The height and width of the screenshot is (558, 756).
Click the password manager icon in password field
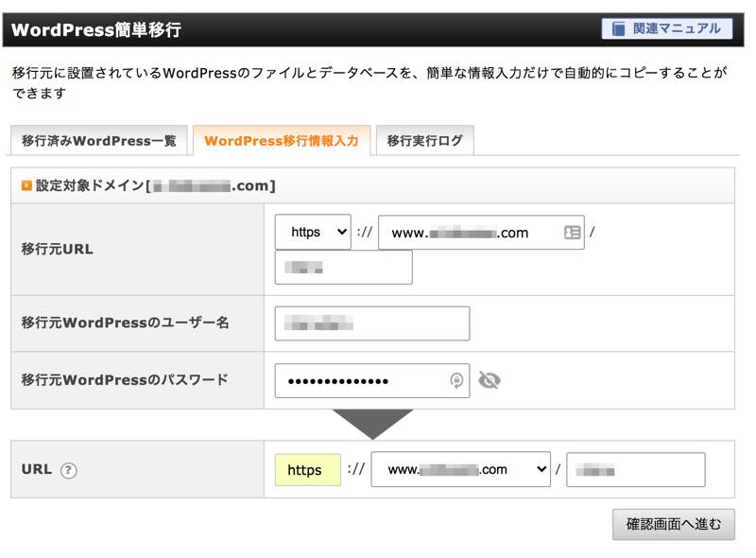coord(456,380)
